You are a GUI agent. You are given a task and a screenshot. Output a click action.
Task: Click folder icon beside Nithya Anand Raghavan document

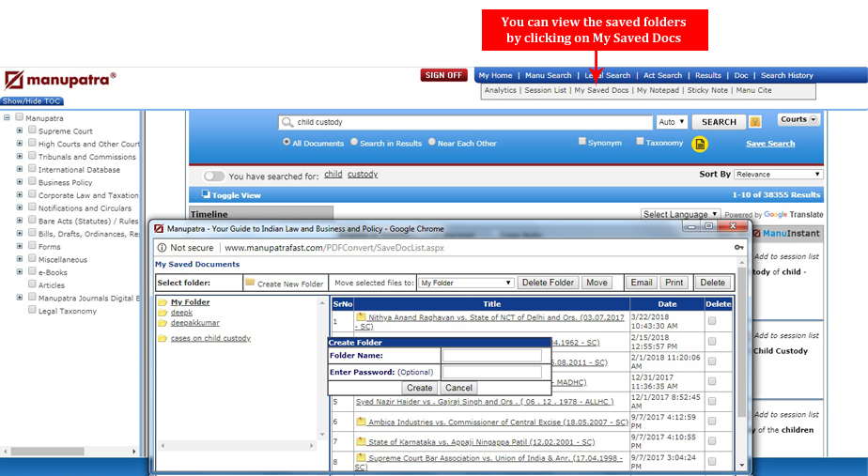362,317
